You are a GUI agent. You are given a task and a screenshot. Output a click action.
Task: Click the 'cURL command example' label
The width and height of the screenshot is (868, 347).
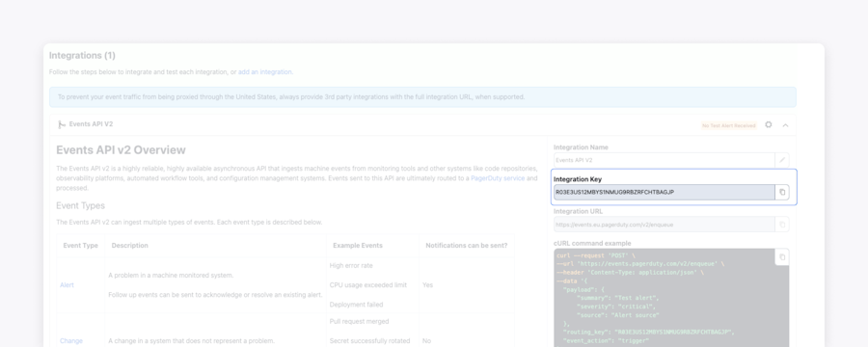(592, 243)
